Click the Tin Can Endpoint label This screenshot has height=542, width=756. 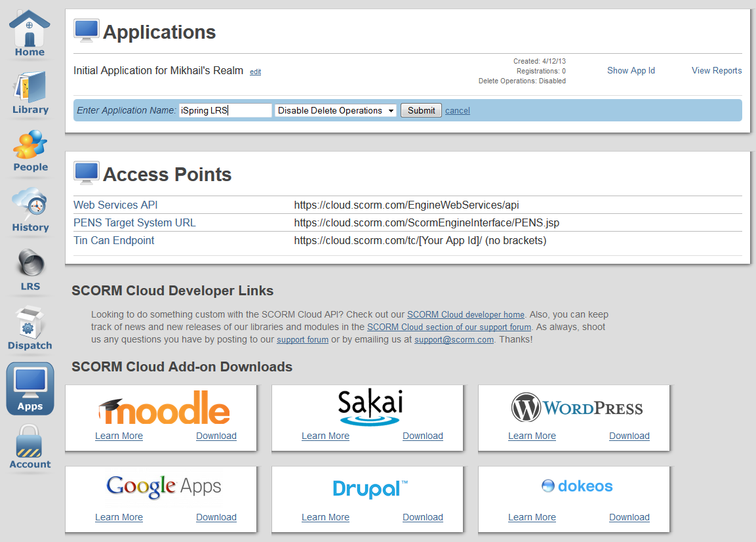pyautogui.click(x=114, y=240)
